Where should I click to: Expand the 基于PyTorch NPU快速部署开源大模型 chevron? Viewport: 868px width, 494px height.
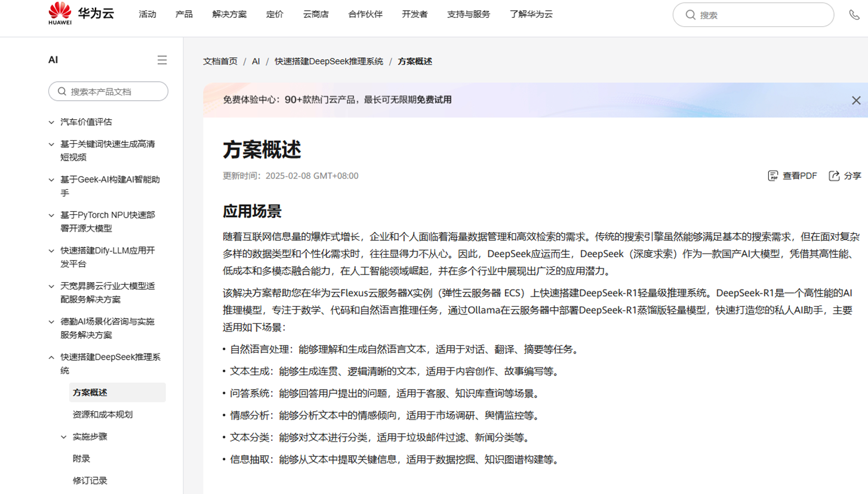coord(51,215)
